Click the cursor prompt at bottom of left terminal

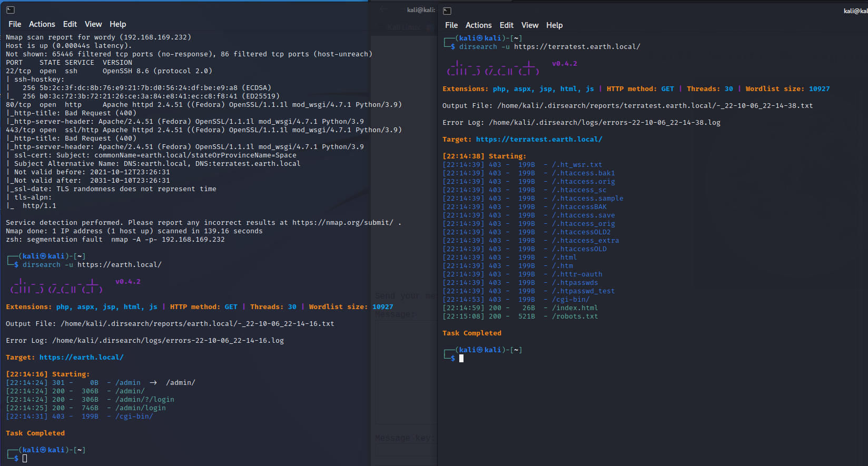25,459
